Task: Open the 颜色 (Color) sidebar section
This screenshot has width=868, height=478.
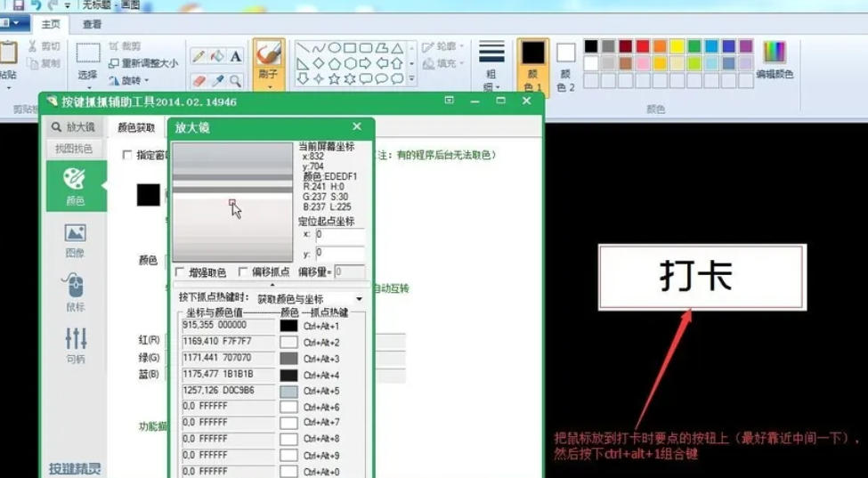Action: [76, 186]
